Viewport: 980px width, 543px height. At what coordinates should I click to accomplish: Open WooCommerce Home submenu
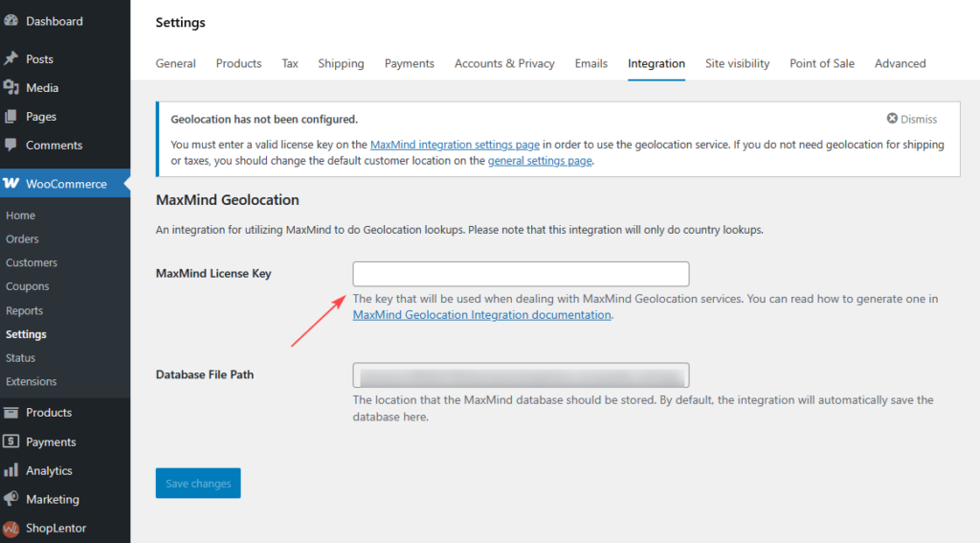tap(21, 215)
